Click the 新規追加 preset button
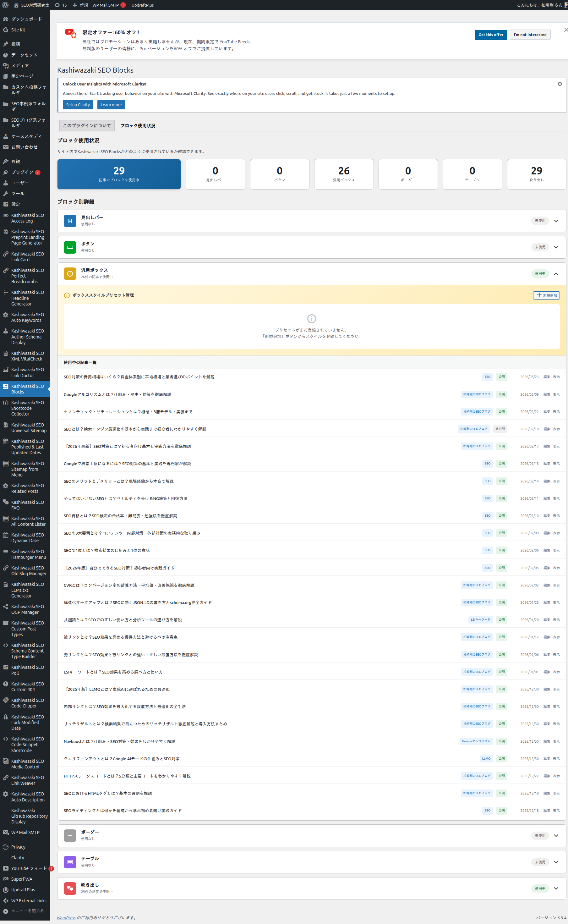568x924 pixels. click(x=546, y=295)
